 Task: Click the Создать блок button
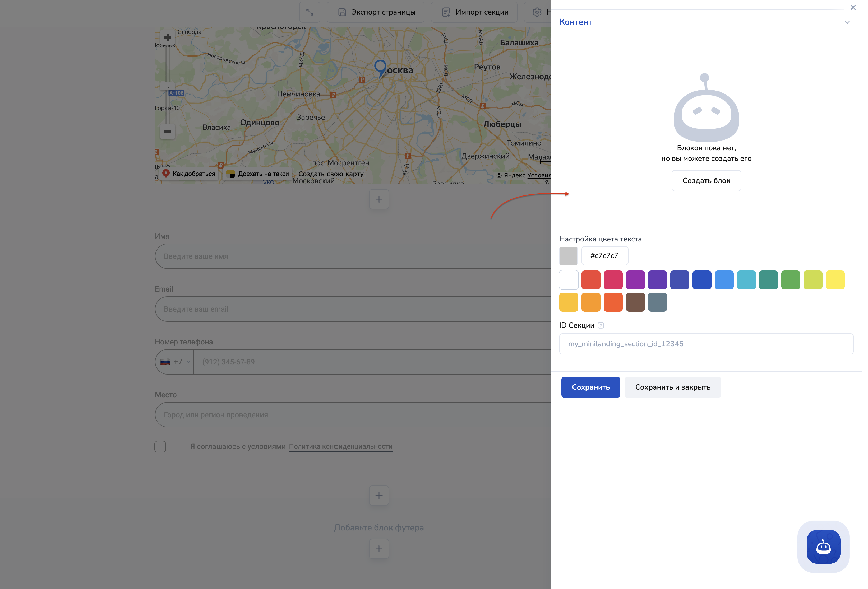(706, 181)
